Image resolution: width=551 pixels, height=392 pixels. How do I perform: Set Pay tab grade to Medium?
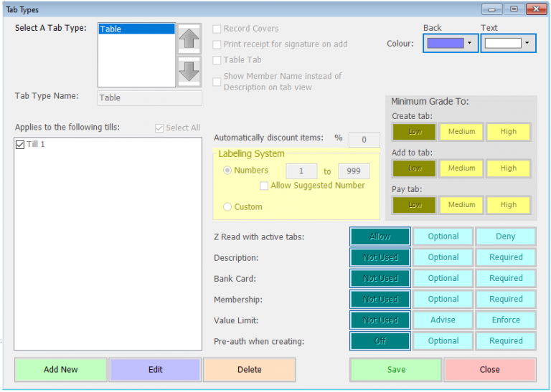tap(461, 205)
